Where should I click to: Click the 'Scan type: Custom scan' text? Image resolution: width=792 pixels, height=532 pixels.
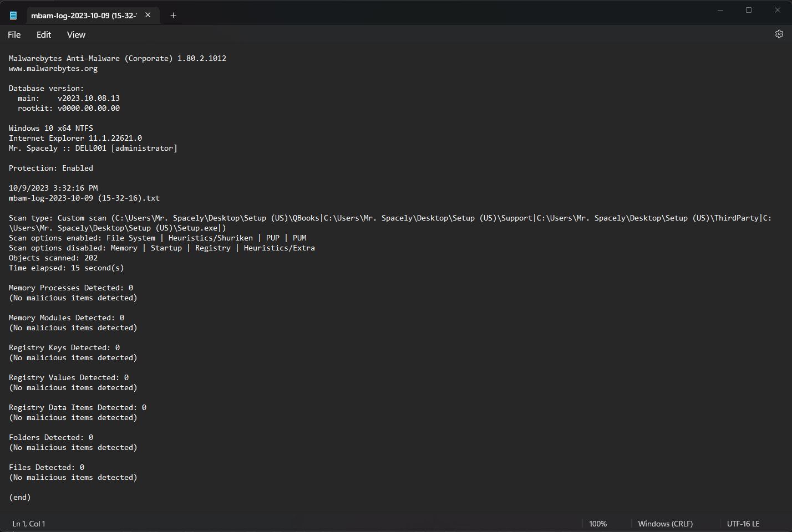pos(58,218)
